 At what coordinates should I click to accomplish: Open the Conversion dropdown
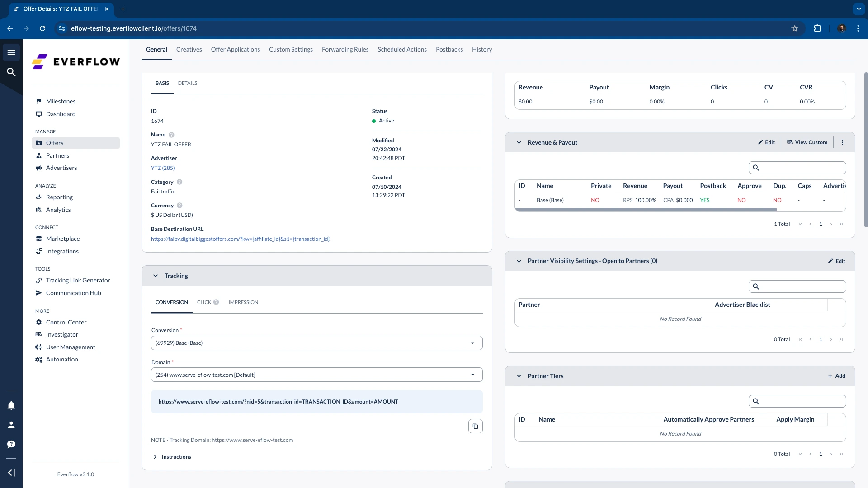pyautogui.click(x=316, y=343)
